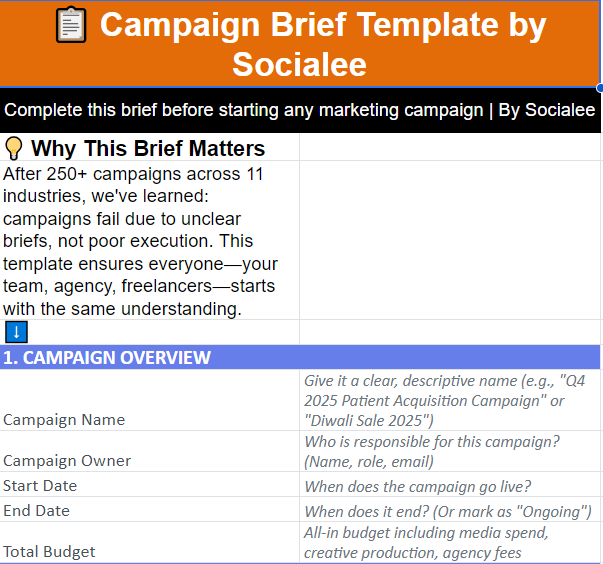This screenshot has height=564, width=603.
Task: Select the End Date label cell
Action: 150,509
